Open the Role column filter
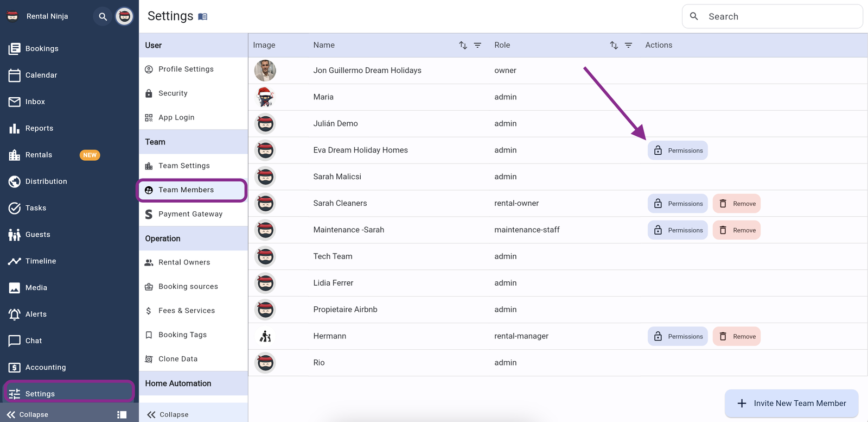The image size is (868, 422). pyautogui.click(x=628, y=45)
